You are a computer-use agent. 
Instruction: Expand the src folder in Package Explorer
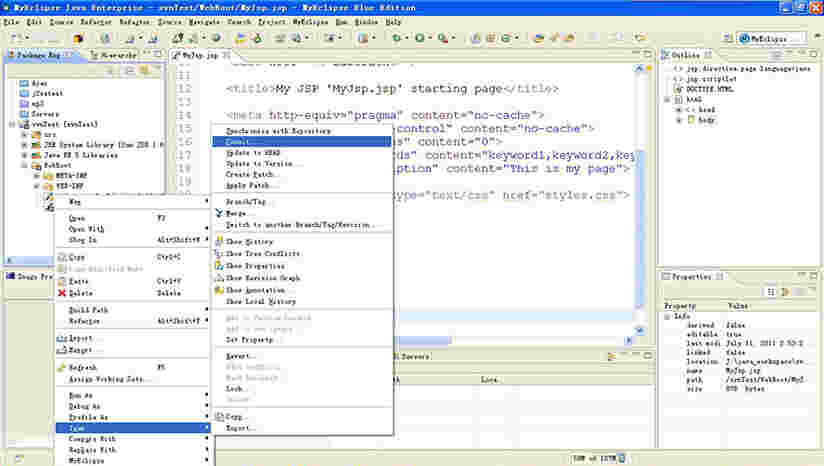coord(23,135)
